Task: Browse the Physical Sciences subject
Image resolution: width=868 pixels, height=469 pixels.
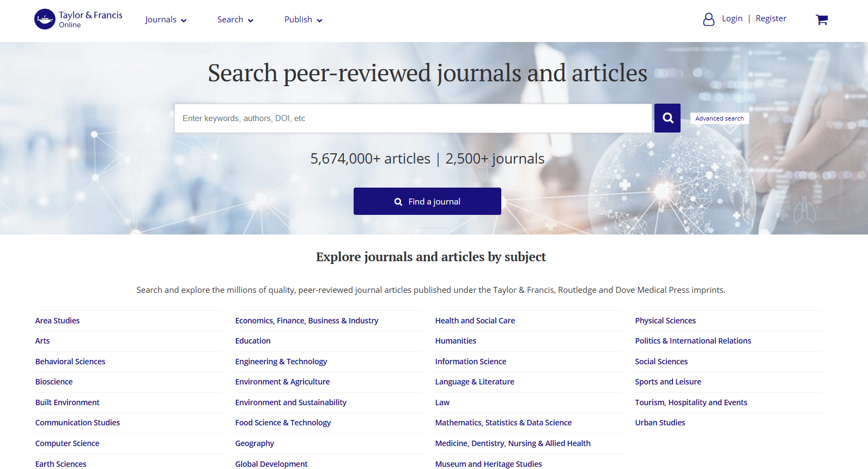Action: coord(665,321)
